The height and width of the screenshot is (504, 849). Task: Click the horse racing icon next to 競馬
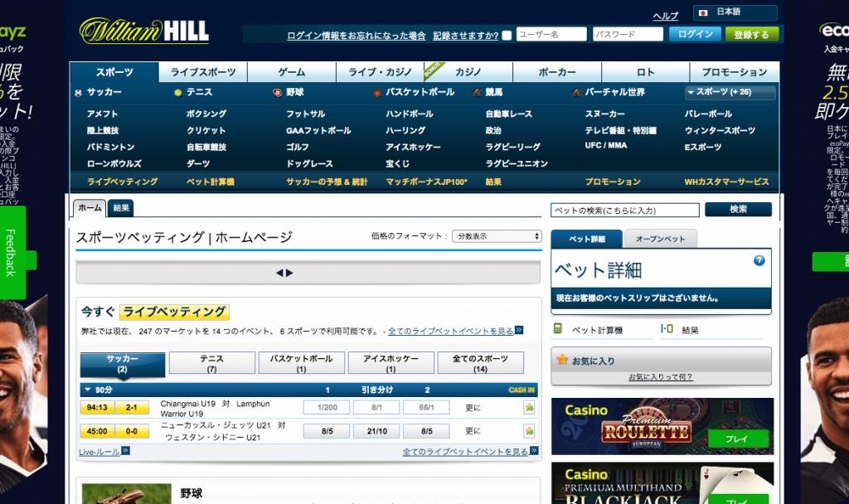coord(477,93)
